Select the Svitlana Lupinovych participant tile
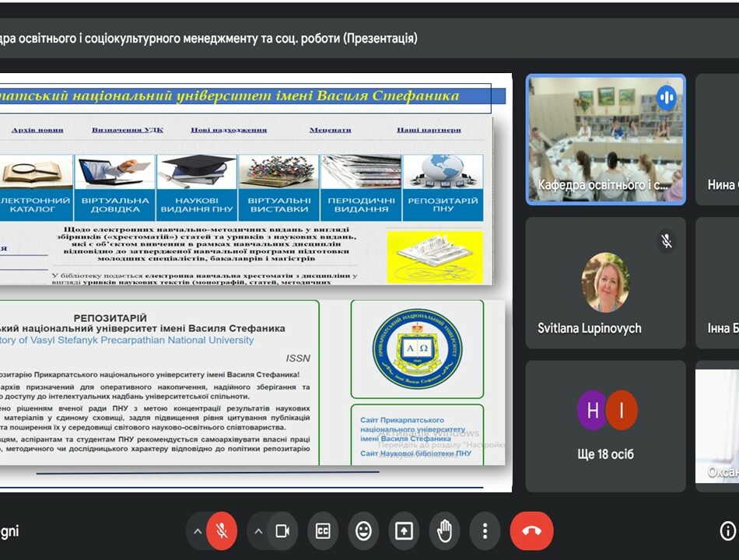Viewport: 739px width, 560px height. point(605,283)
